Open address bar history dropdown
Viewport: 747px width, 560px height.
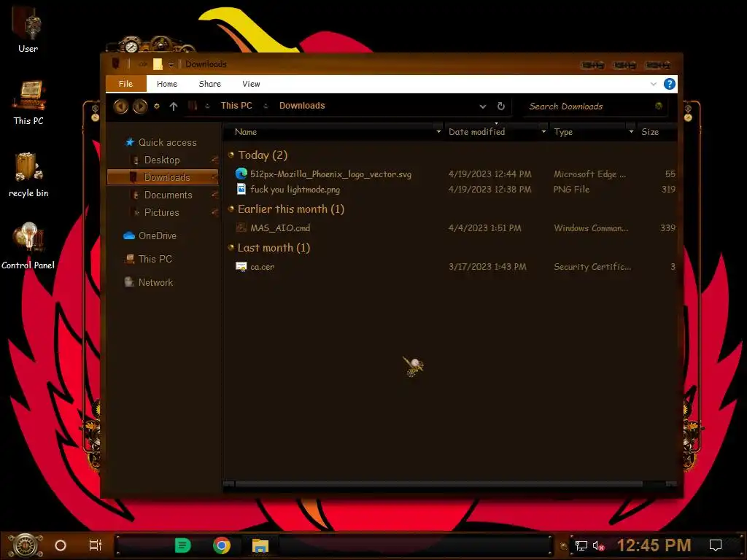click(483, 106)
